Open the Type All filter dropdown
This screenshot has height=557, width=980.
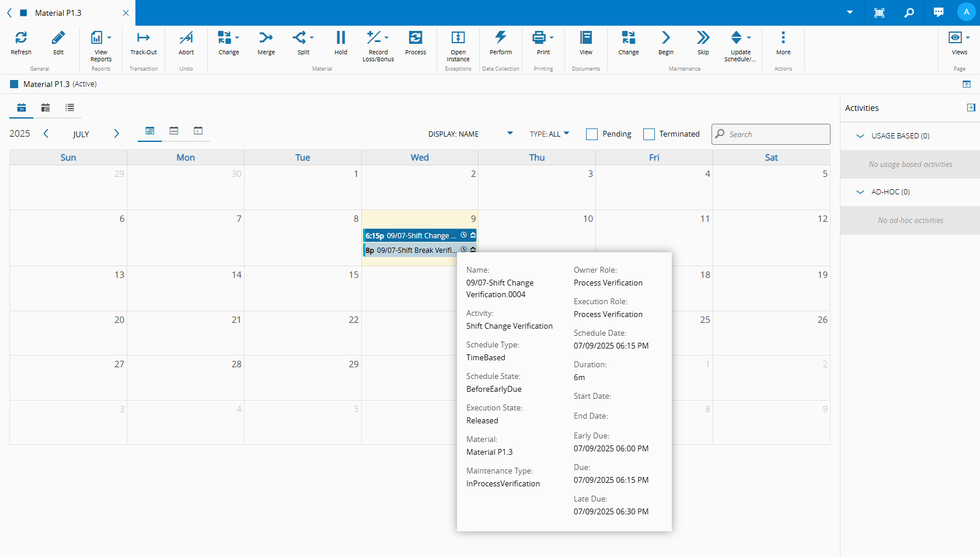coord(549,134)
